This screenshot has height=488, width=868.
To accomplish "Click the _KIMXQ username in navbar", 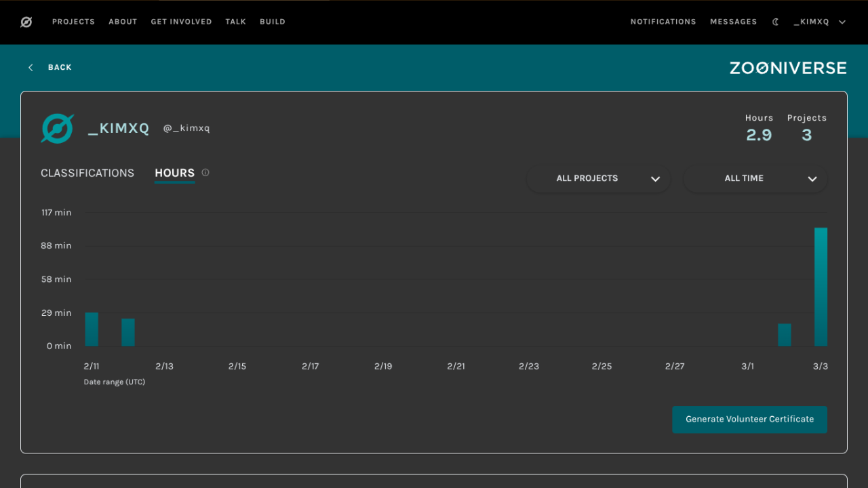I will pyautogui.click(x=812, y=22).
